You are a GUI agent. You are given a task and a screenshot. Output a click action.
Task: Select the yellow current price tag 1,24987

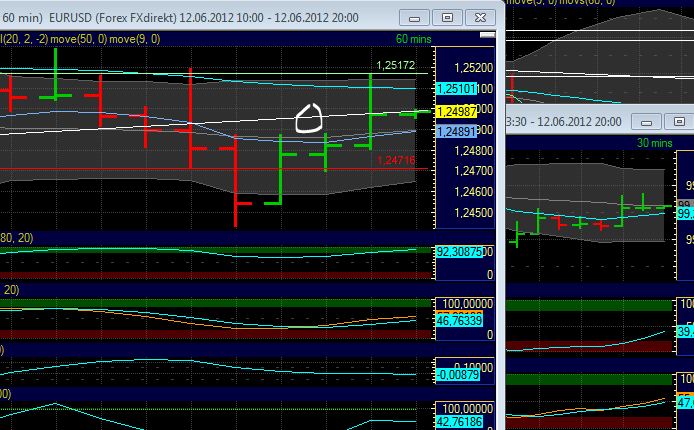[x=457, y=111]
